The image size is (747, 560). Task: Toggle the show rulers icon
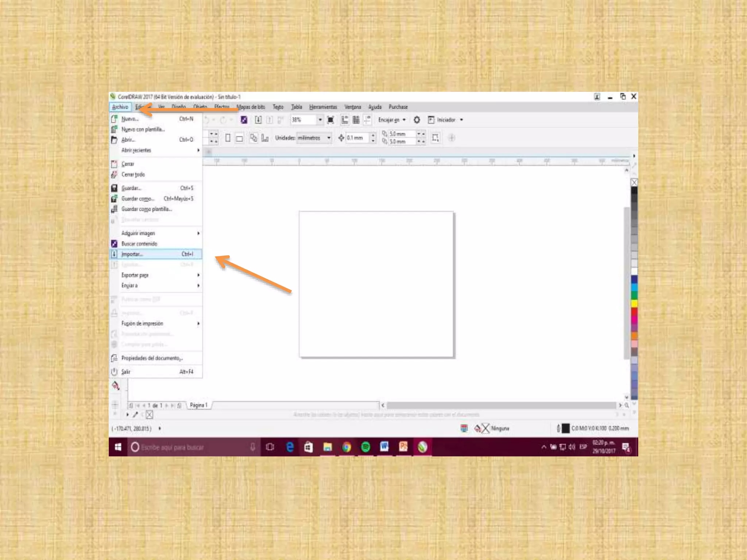point(345,120)
